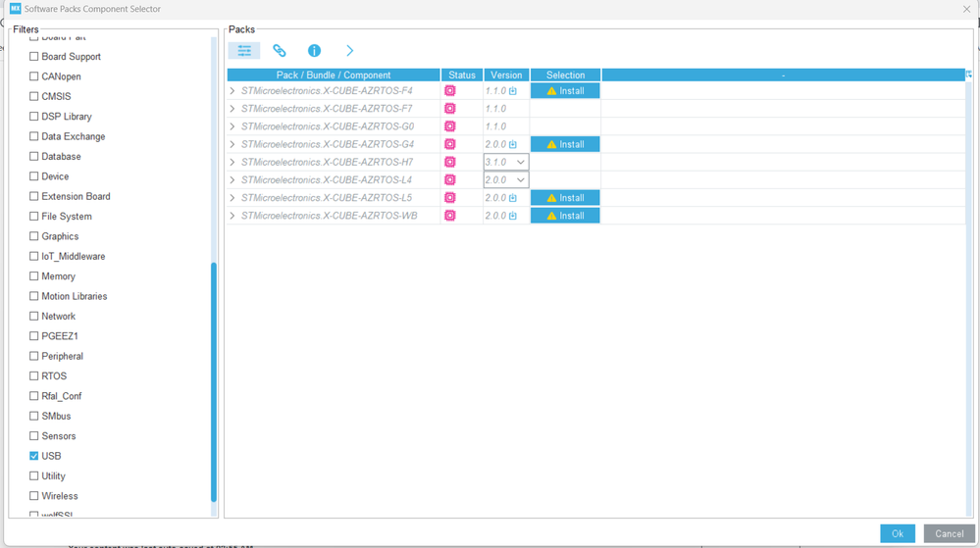Click the Cancel button

950,533
